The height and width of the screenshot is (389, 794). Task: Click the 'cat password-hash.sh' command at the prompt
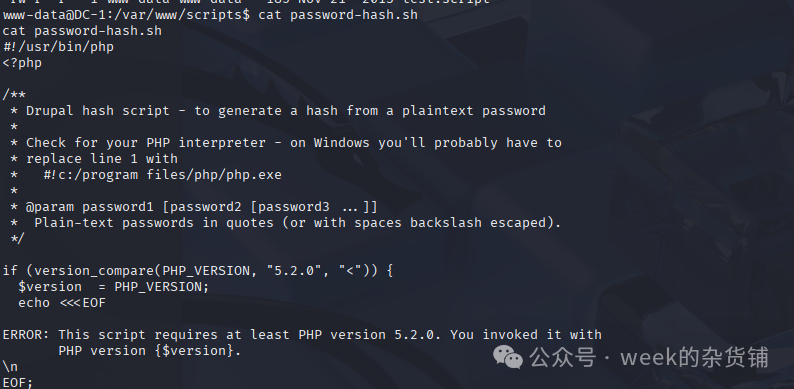(338, 15)
